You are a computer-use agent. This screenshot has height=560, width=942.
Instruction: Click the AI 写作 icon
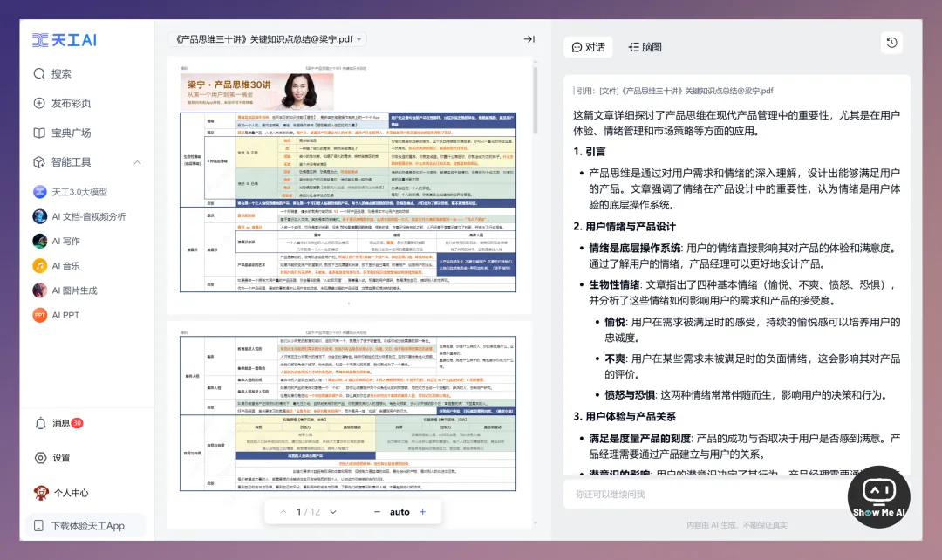tap(39, 242)
